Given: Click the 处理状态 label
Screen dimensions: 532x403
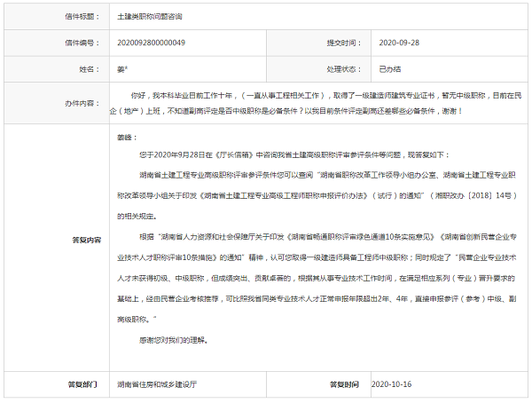Looking at the screenshot, I should click(x=344, y=69).
